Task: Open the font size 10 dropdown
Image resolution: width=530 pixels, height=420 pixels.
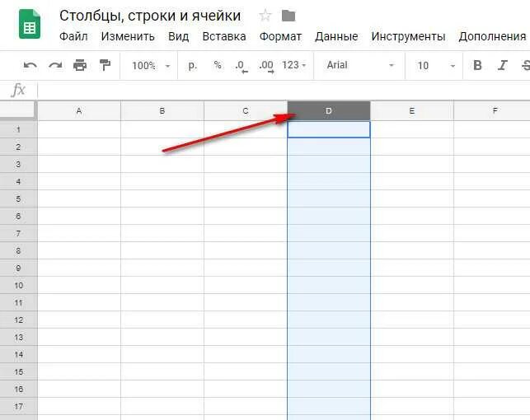Action: (436, 66)
